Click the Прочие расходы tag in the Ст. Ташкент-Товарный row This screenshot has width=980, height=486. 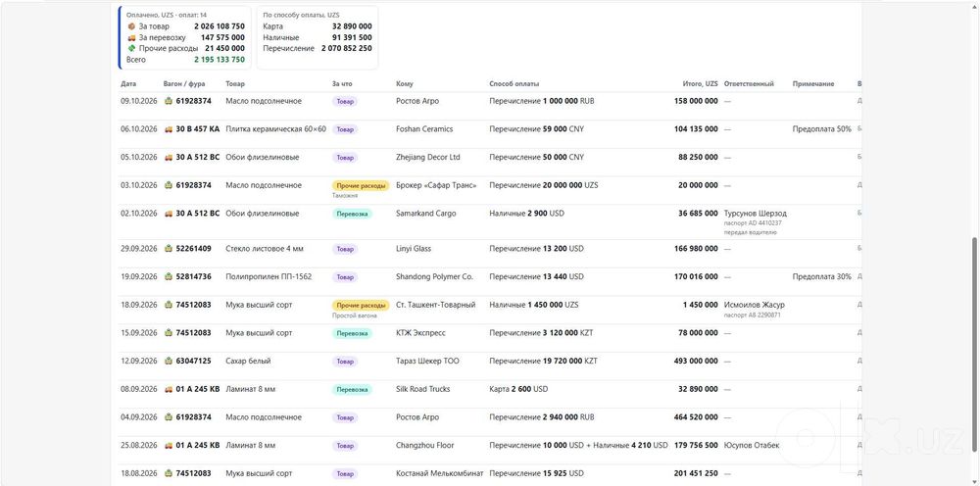(x=361, y=305)
